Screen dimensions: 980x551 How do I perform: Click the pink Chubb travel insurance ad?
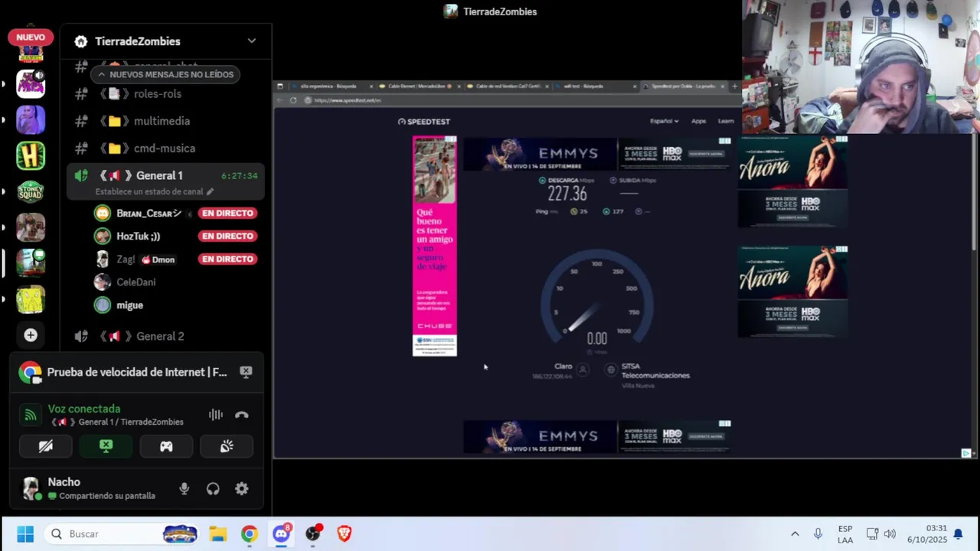pyautogui.click(x=435, y=246)
